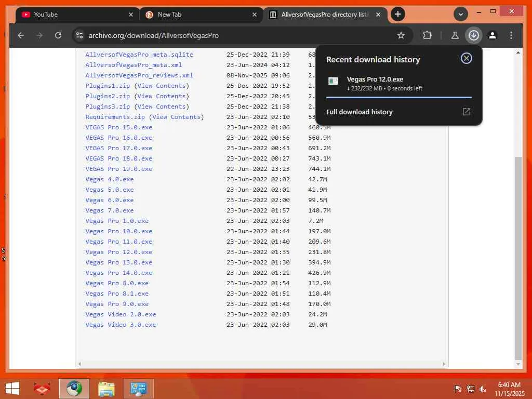Download Vegas 4.0.exe
This screenshot has height=399, width=532.
tap(109, 179)
